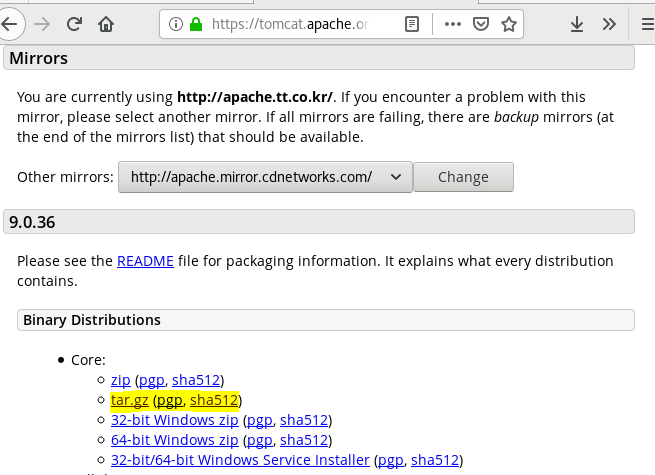Show more toolbar tools chevron

click(609, 24)
